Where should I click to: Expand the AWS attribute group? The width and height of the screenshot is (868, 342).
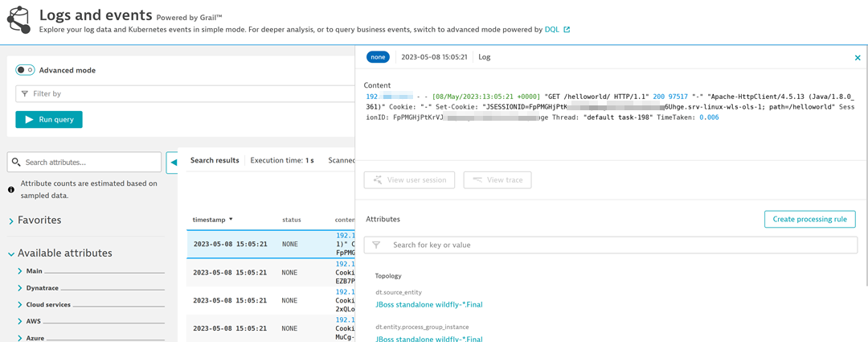(x=20, y=321)
